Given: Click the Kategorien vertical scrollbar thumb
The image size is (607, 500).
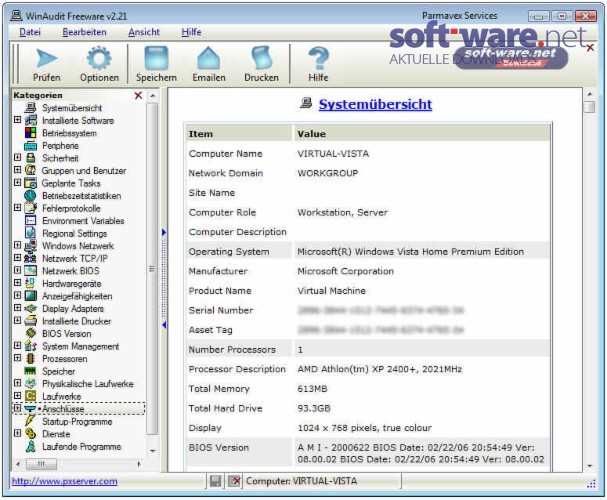Looking at the screenshot, I should point(153,269).
